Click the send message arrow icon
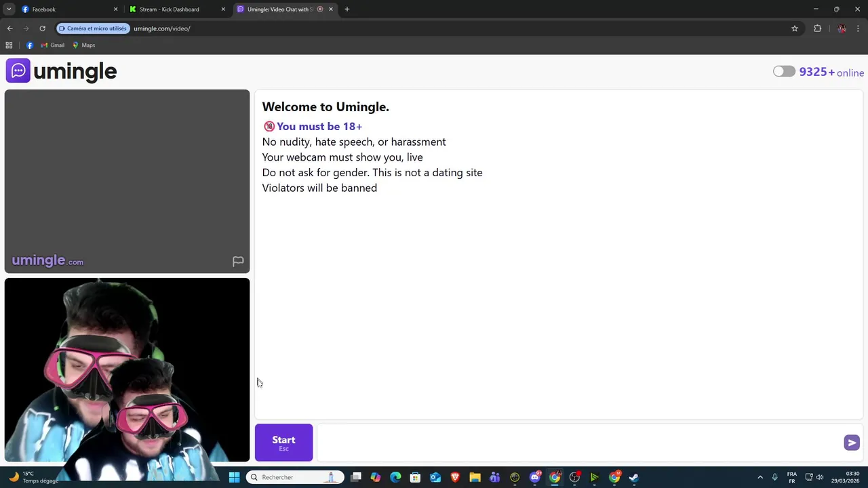Viewport: 868px width, 488px height. pyautogui.click(x=852, y=443)
